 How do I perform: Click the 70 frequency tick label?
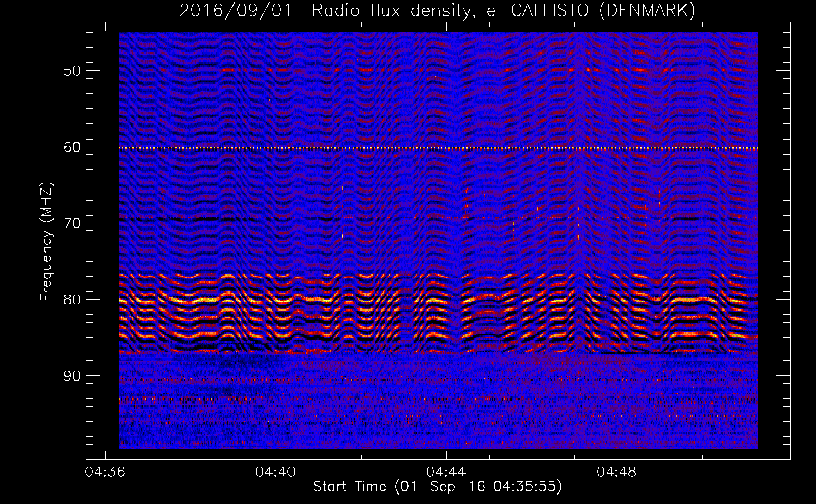(72, 223)
